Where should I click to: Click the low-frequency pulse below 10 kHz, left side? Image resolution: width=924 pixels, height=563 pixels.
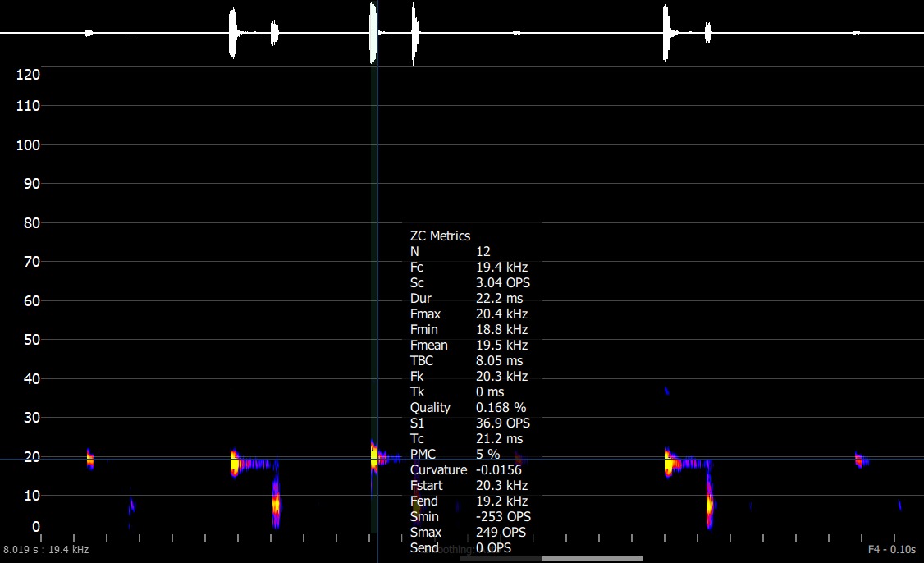[276, 501]
